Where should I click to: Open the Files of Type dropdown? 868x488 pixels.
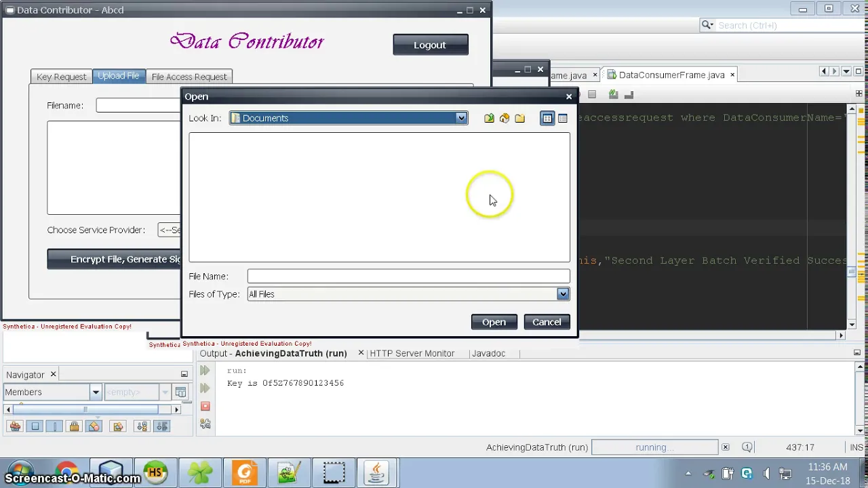(x=563, y=294)
